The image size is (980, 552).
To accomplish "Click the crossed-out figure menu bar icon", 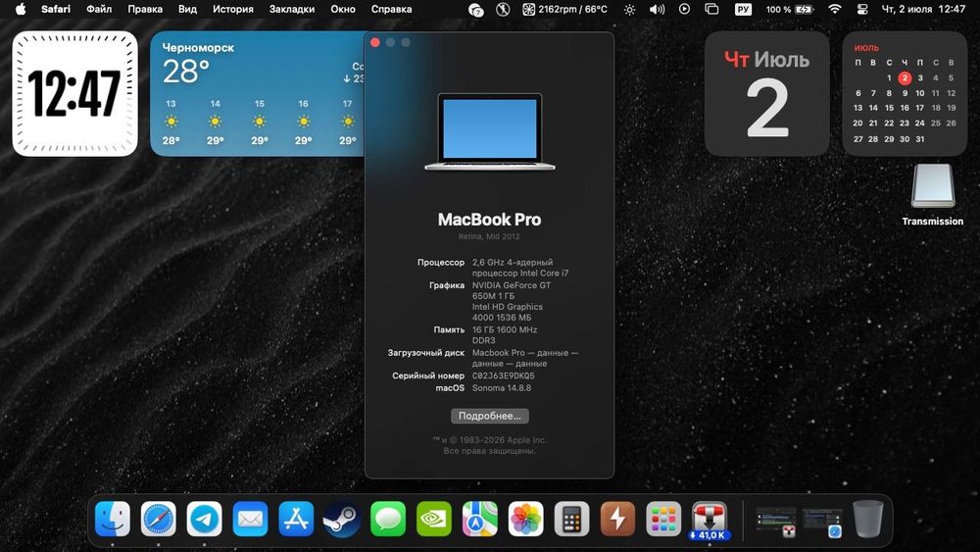I will pyautogui.click(x=503, y=10).
